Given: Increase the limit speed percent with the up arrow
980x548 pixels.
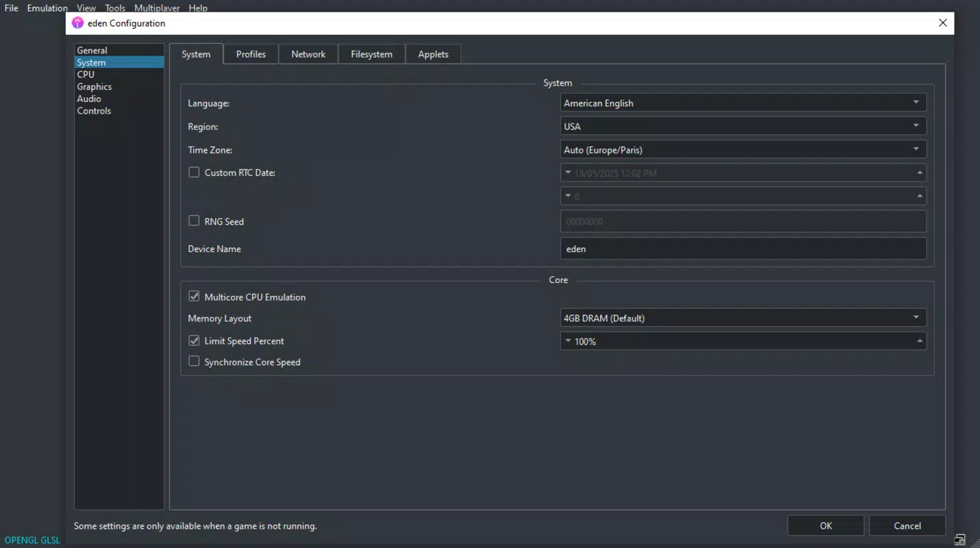Looking at the screenshot, I should coord(920,340).
